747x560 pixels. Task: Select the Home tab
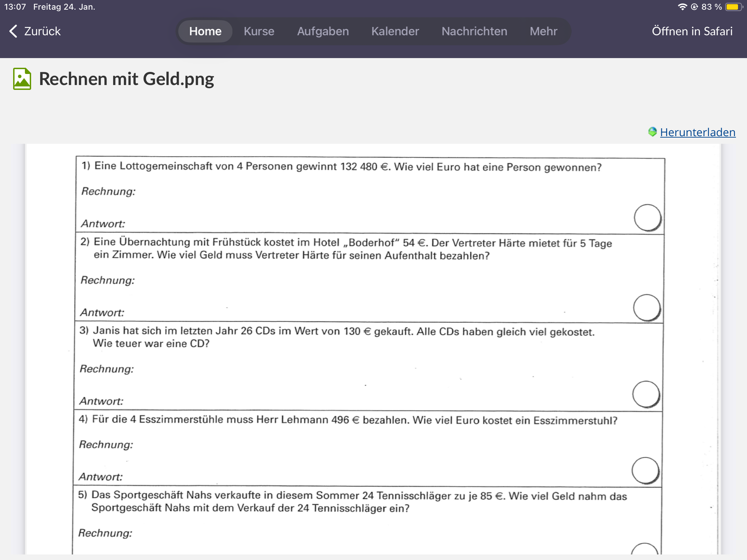(205, 31)
